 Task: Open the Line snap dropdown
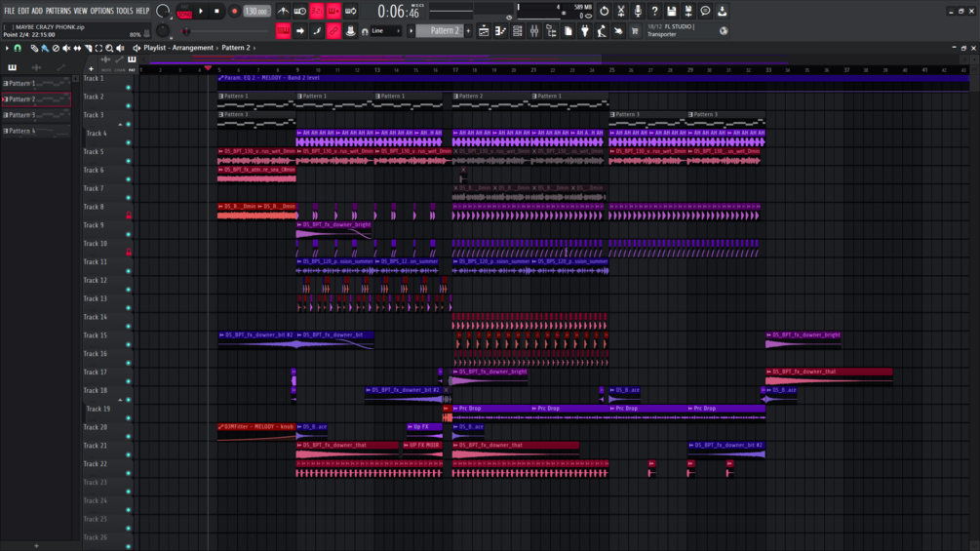(x=385, y=31)
